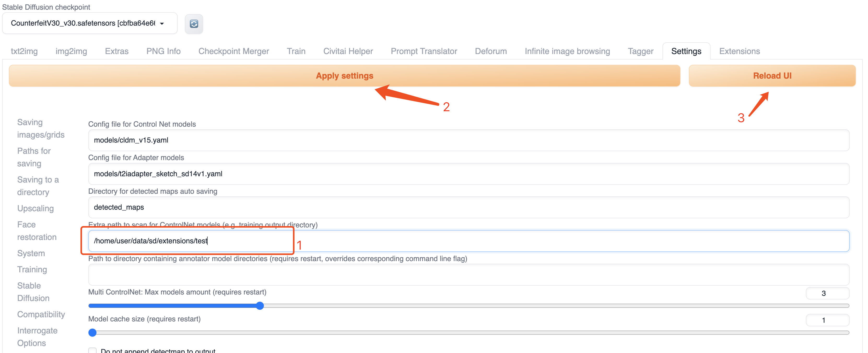Open the Extensions tab

click(739, 51)
